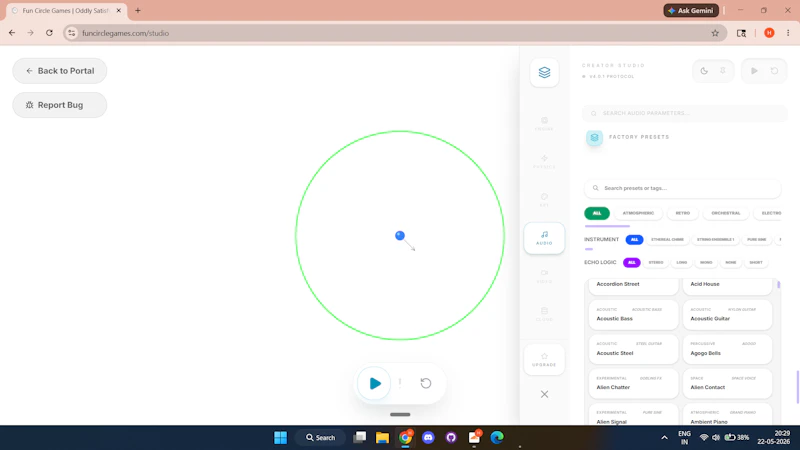Go Back to Portal

(x=60, y=71)
